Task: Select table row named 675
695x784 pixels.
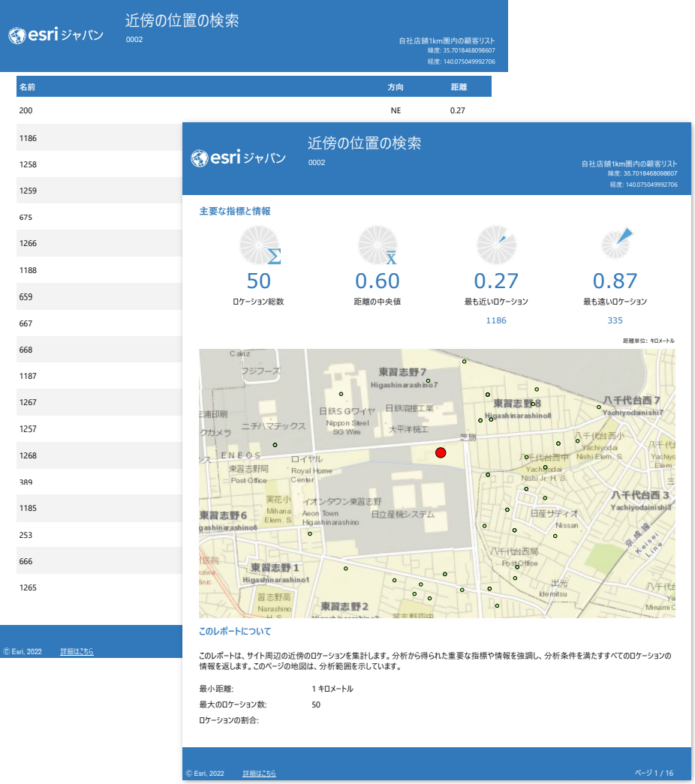Action: pyautogui.click(x=99, y=217)
